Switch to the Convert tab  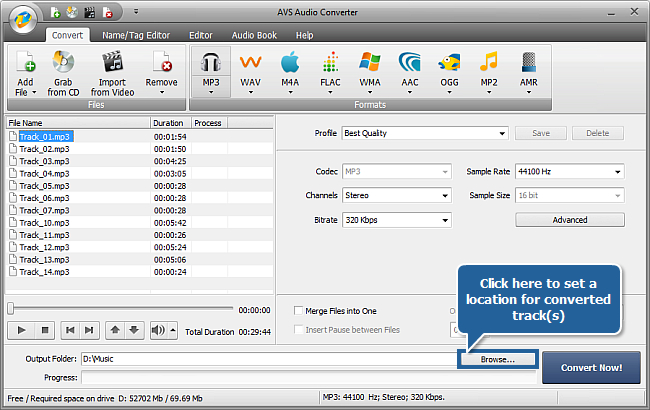(x=67, y=35)
